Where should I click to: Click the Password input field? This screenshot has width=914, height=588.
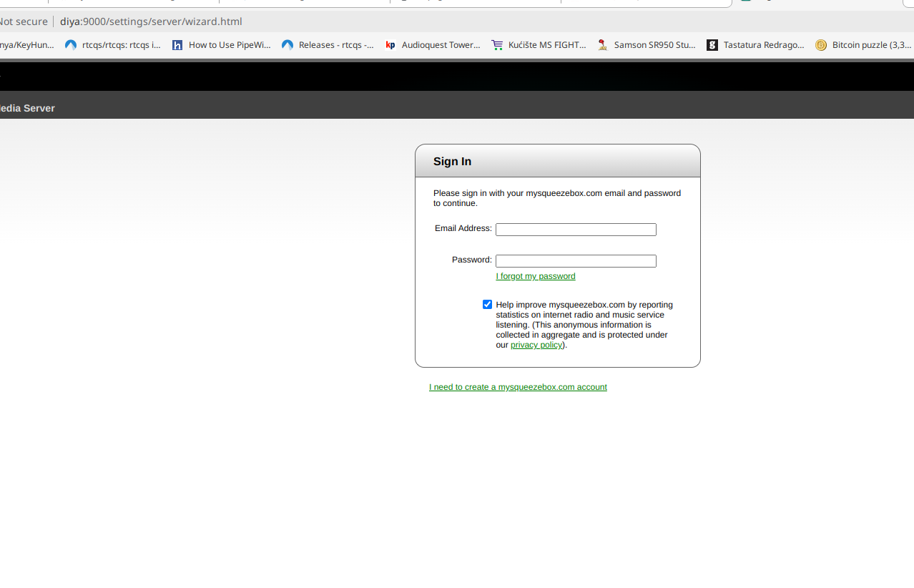click(576, 261)
